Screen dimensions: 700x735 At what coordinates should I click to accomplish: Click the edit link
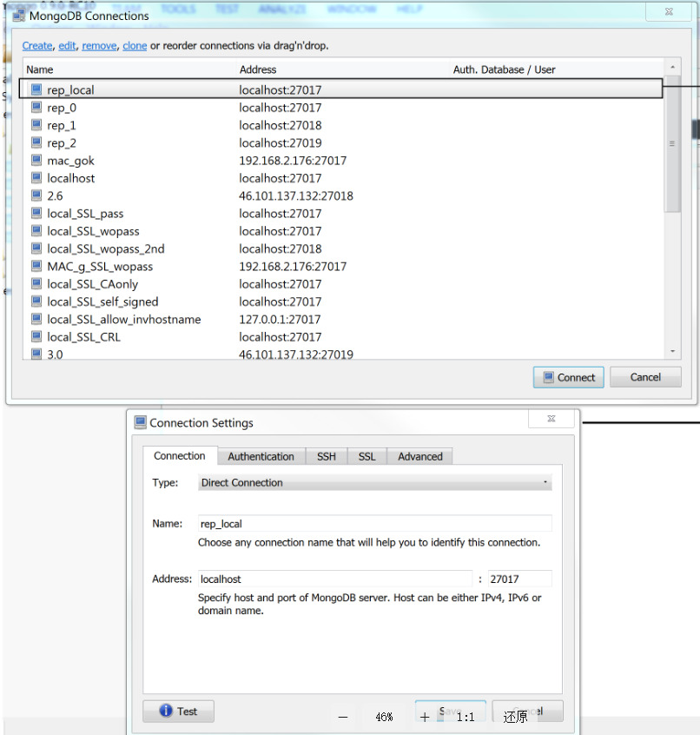67,45
